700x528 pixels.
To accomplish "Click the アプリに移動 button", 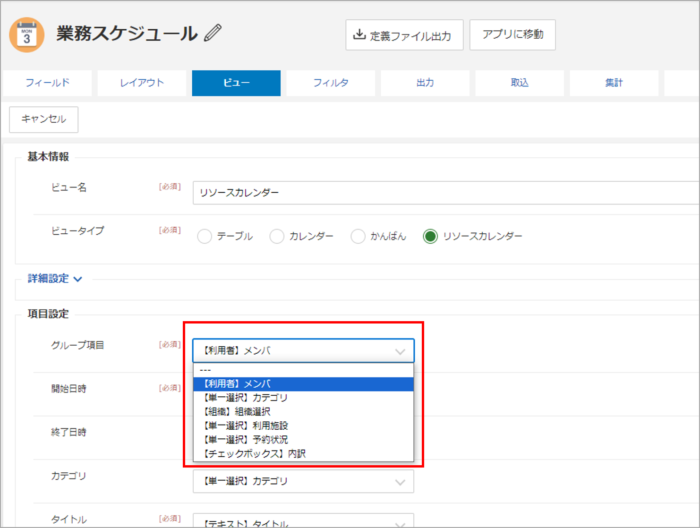I will pyautogui.click(x=512, y=35).
